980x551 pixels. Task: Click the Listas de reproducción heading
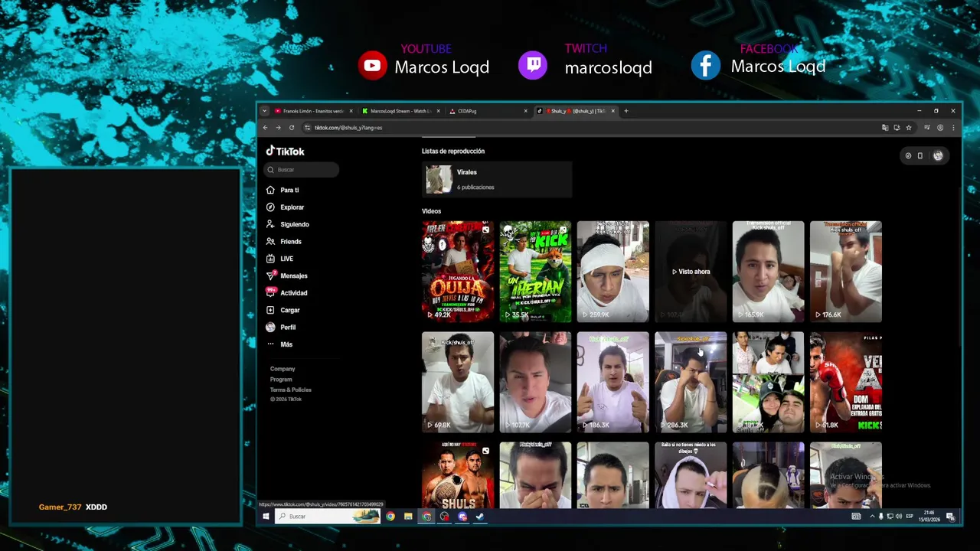click(x=453, y=152)
